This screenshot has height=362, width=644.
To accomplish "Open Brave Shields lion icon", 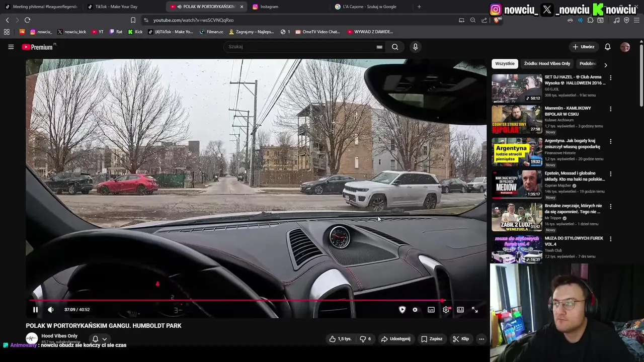I will pyautogui.click(x=497, y=20).
